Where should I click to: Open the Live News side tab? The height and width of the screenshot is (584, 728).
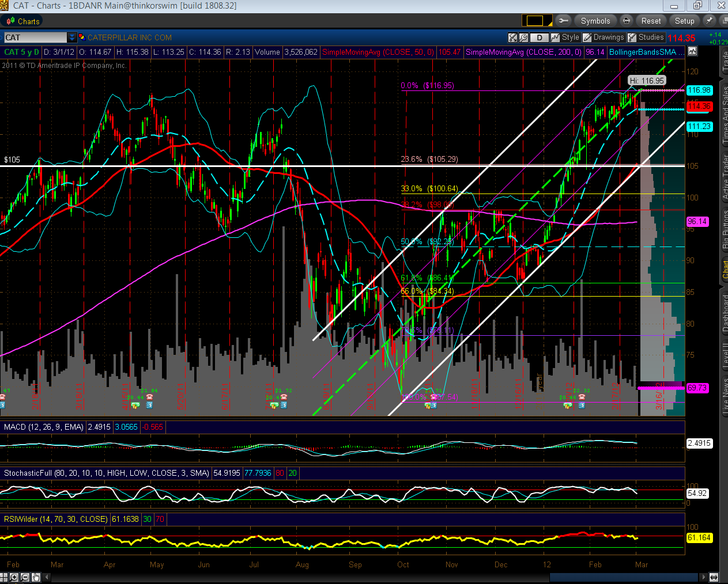pos(725,395)
